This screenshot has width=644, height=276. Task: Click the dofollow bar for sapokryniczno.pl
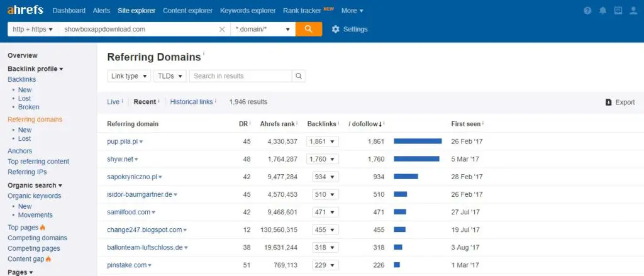tap(406, 177)
